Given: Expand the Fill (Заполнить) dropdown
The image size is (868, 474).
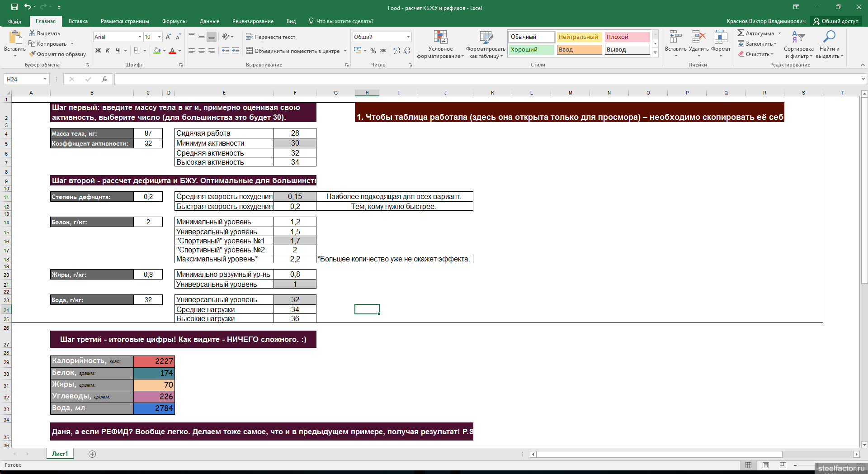Looking at the screenshot, I should (x=775, y=44).
